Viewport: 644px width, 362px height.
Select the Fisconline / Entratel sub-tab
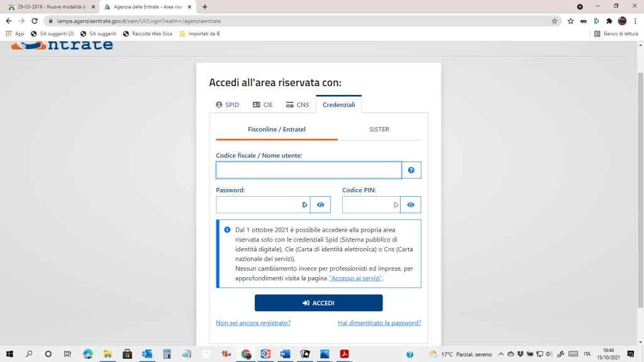[x=277, y=129]
